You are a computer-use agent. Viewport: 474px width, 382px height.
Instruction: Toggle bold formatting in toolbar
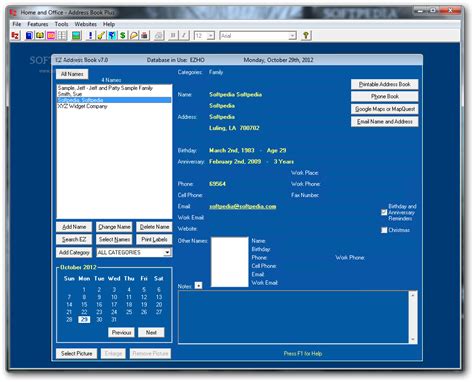173,35
